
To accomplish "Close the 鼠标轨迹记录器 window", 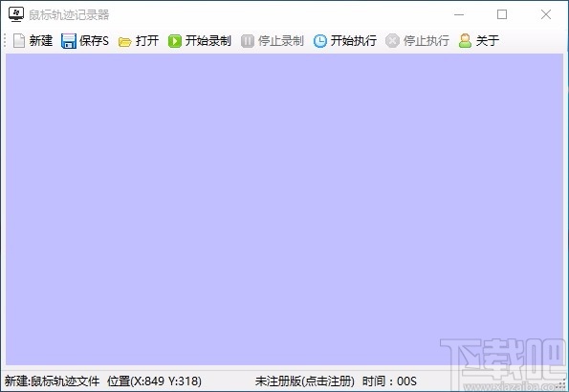I will (546, 15).
